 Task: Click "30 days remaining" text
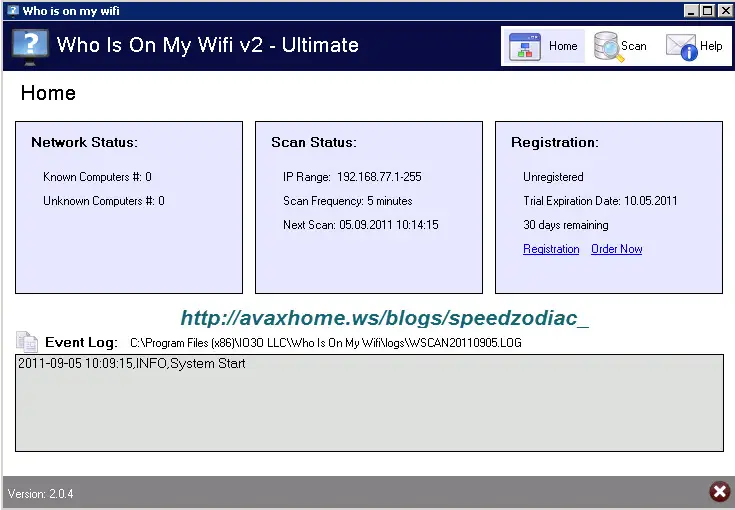tap(566, 225)
